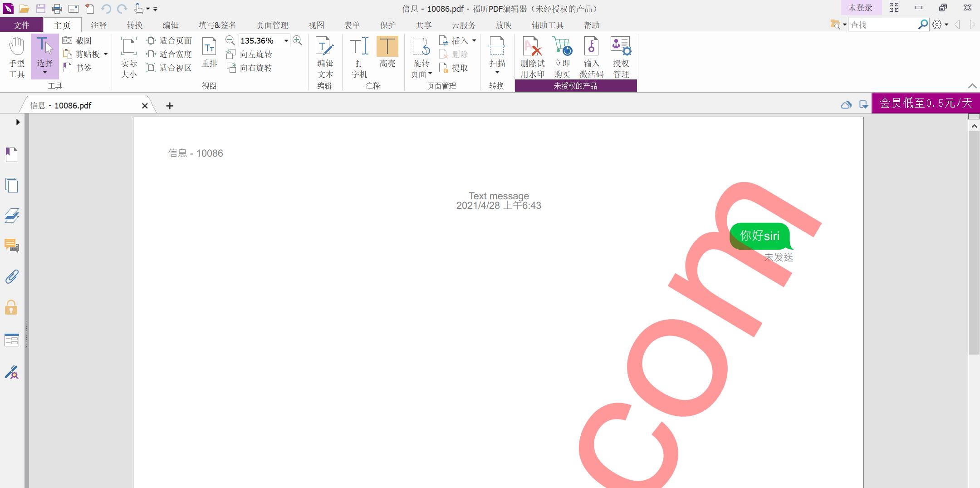
Task: Activate the Select tool (选择)
Action: 45,57
